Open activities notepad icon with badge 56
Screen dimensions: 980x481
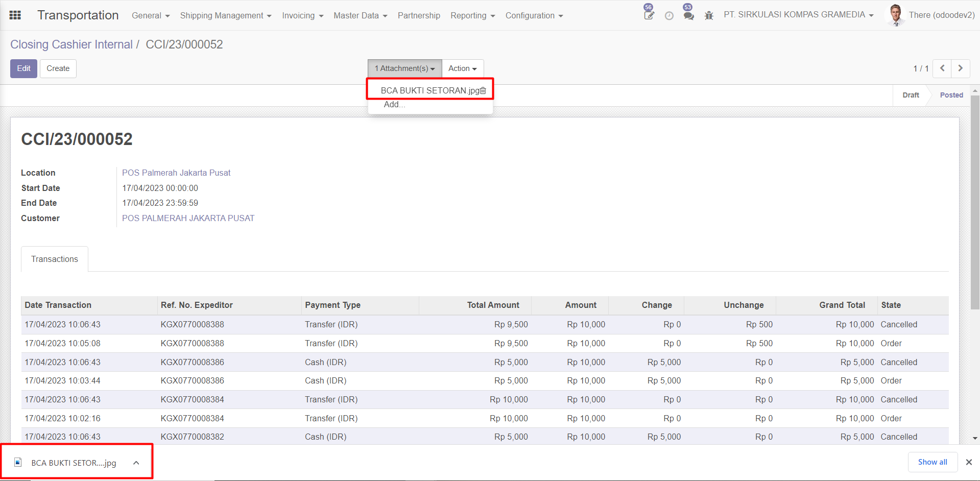[649, 15]
